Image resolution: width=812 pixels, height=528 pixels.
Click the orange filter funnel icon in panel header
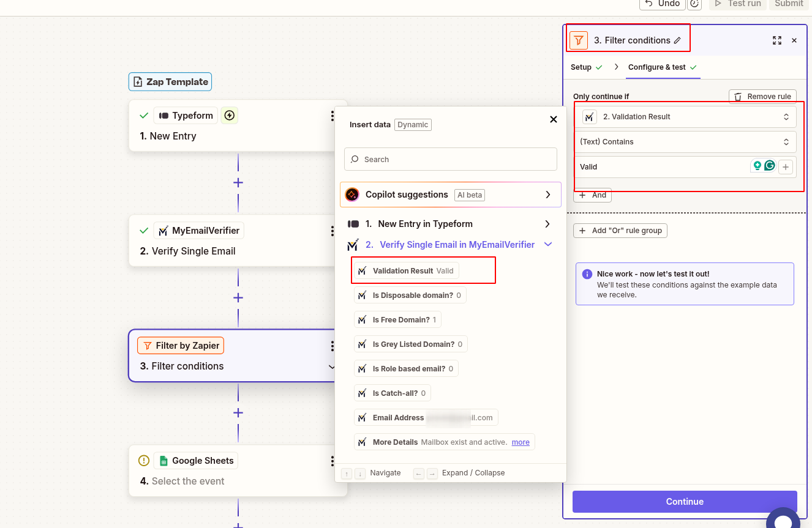[578, 40]
